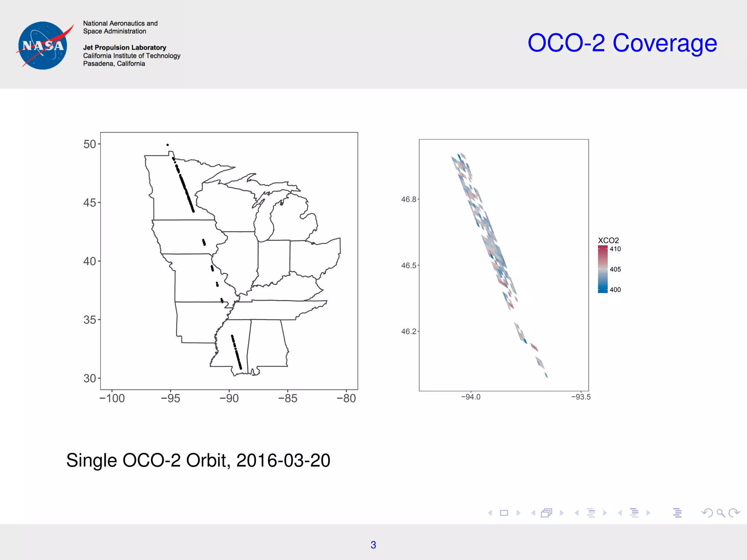Screen dimensions: 747x560
Task: Click the slide number 3 in footer
Action: pyautogui.click(x=373, y=545)
